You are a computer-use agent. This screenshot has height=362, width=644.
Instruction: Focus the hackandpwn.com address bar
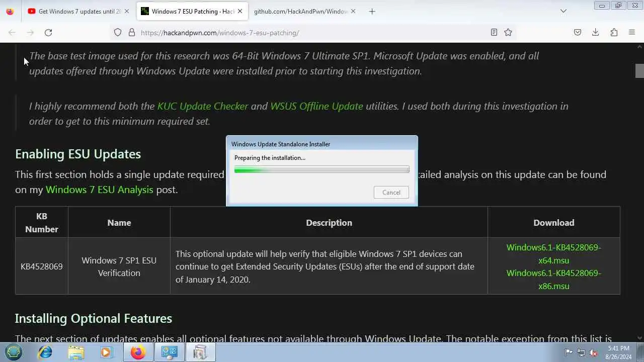(312, 33)
